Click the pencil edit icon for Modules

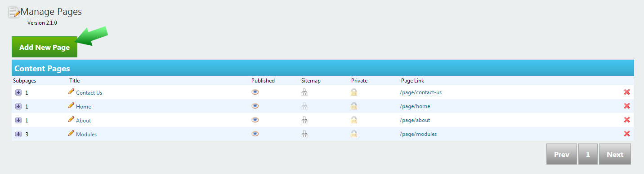tap(71, 133)
